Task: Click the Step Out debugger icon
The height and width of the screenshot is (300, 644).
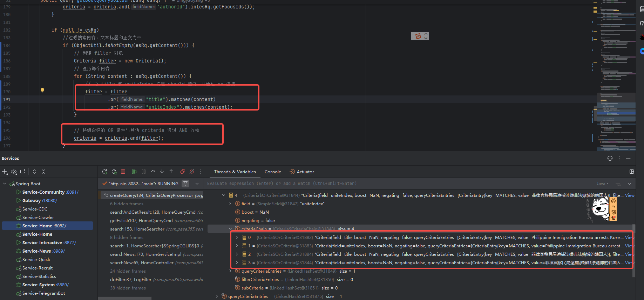Action: (171, 172)
